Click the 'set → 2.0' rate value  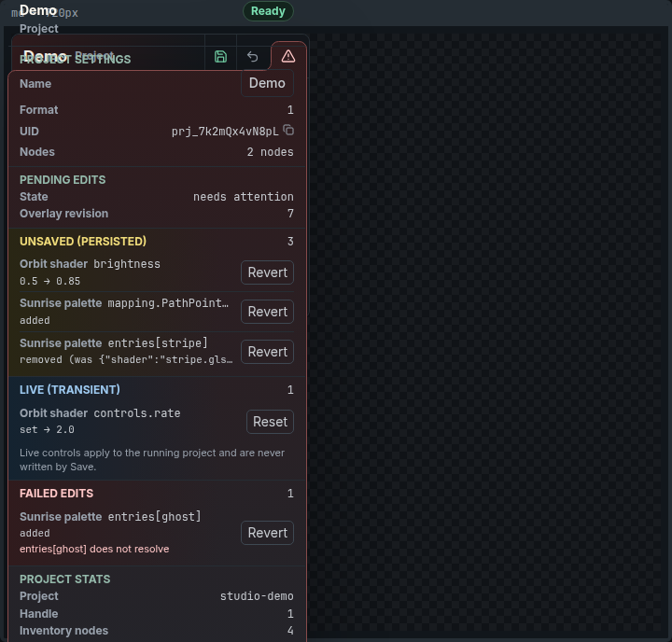click(x=48, y=429)
